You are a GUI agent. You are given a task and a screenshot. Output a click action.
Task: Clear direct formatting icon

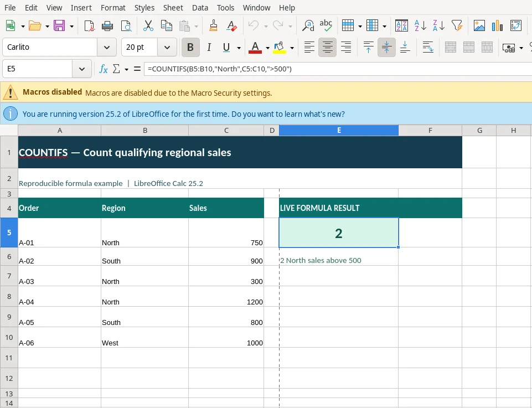point(232,26)
